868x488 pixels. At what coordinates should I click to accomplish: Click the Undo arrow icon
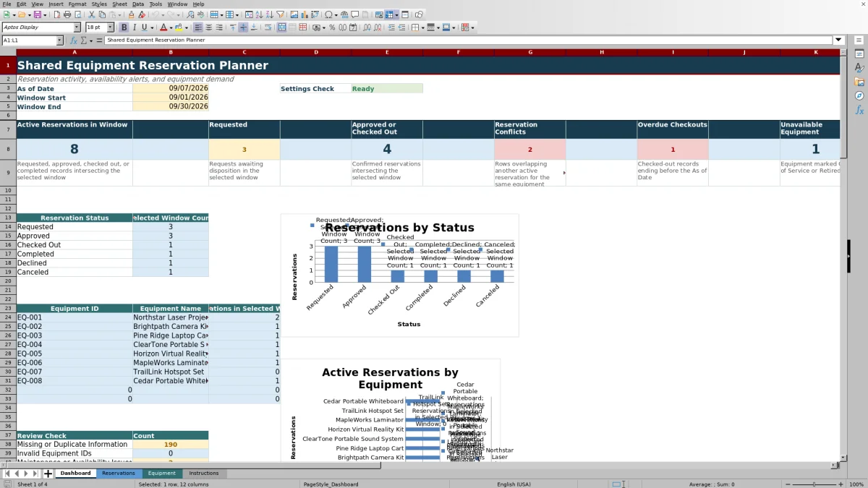(x=156, y=14)
